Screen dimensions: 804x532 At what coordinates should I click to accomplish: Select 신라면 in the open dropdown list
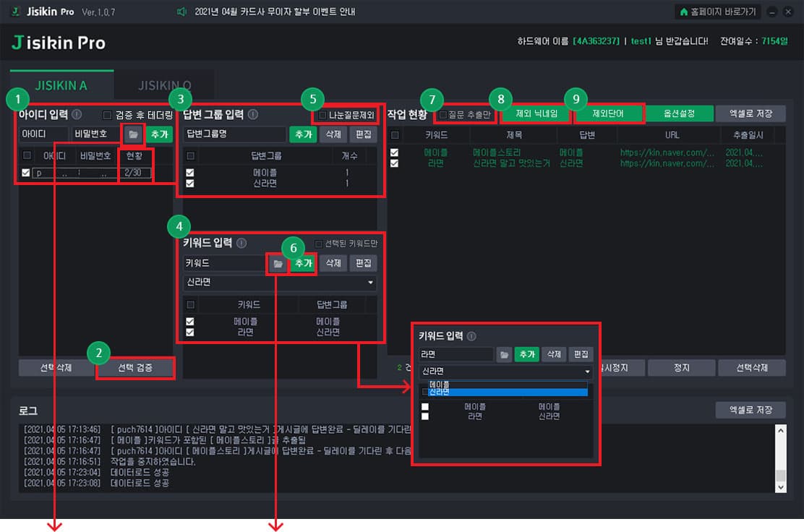[508, 392]
